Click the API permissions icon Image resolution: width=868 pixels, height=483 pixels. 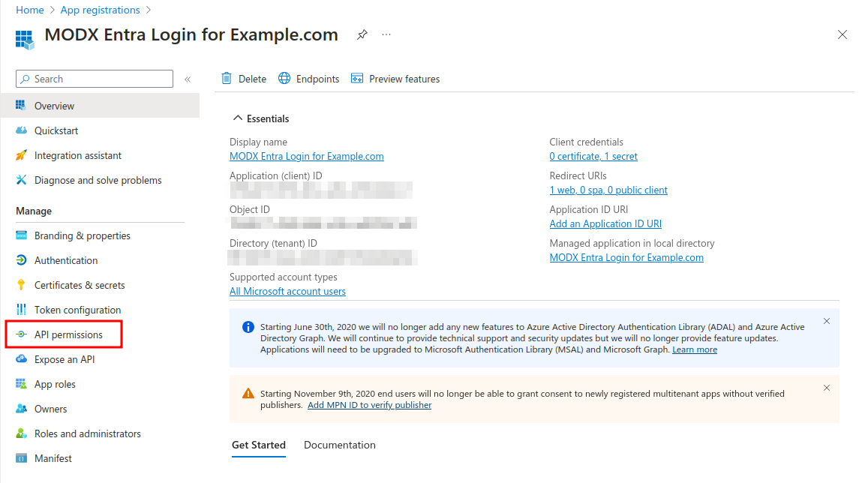tap(21, 334)
